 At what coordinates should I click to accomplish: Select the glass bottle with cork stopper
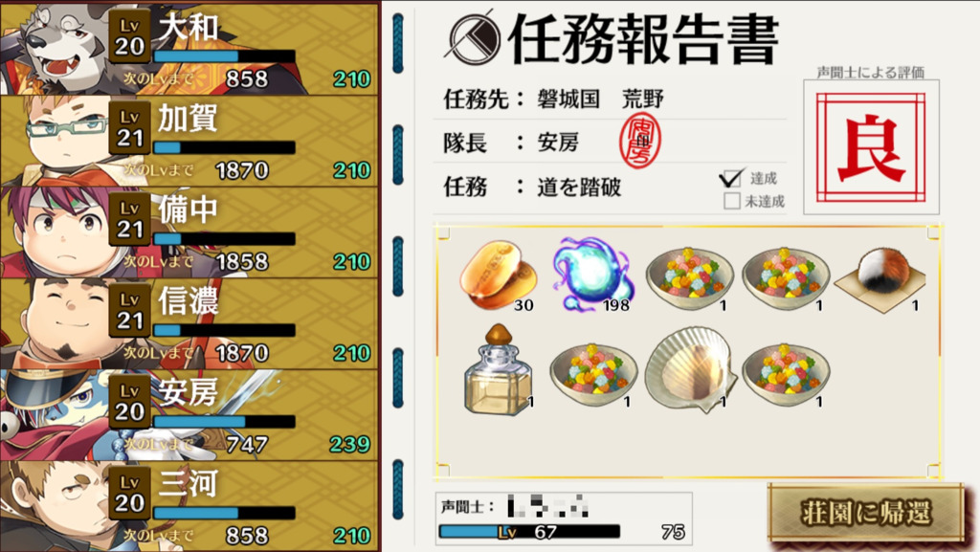(498, 369)
